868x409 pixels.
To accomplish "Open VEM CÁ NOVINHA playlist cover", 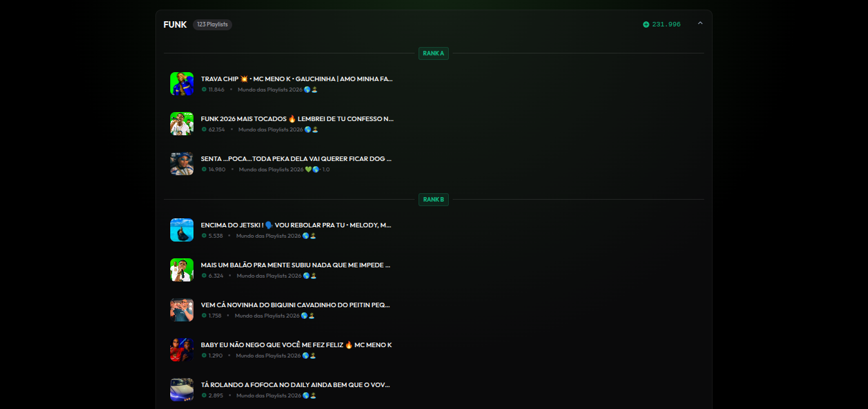I will coord(182,310).
